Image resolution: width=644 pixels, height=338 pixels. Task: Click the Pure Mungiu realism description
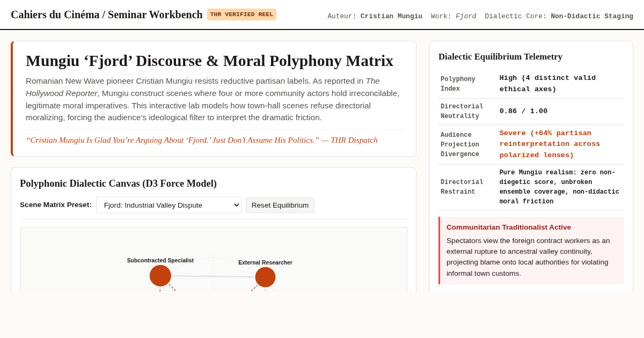[559, 187]
